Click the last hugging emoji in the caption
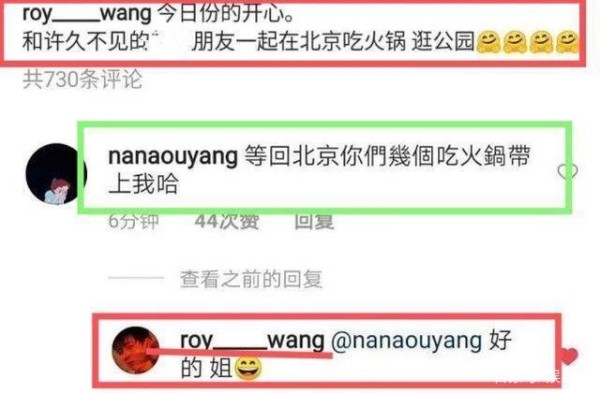 click(567, 42)
